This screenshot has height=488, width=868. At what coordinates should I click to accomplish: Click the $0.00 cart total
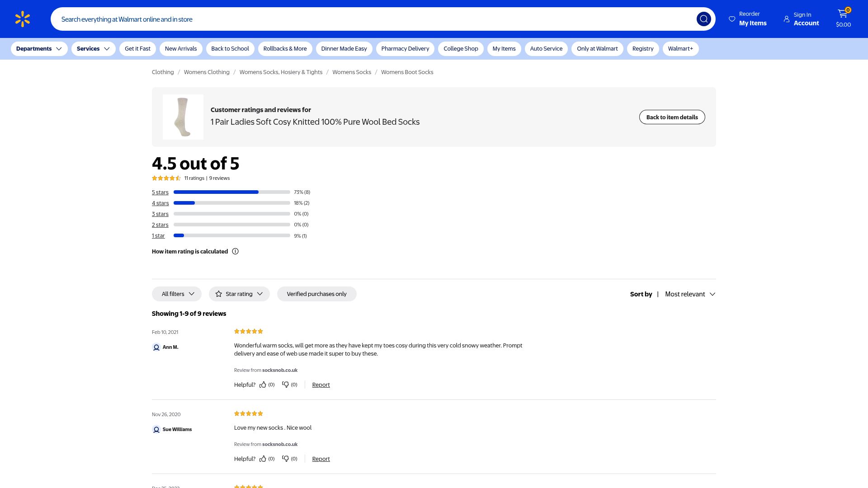[x=843, y=25]
